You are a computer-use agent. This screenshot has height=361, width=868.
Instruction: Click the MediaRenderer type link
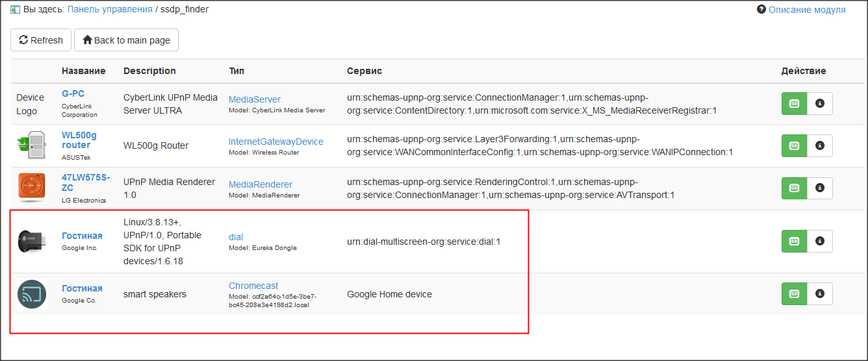coord(260,184)
